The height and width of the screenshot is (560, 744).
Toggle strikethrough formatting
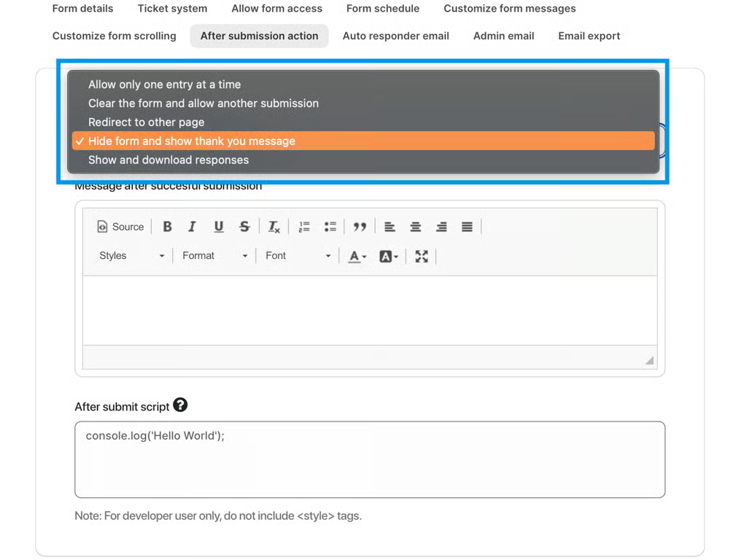click(244, 227)
